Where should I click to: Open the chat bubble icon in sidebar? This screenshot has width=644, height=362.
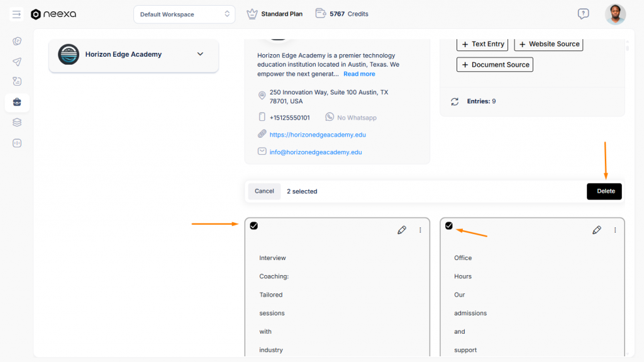coord(17,42)
